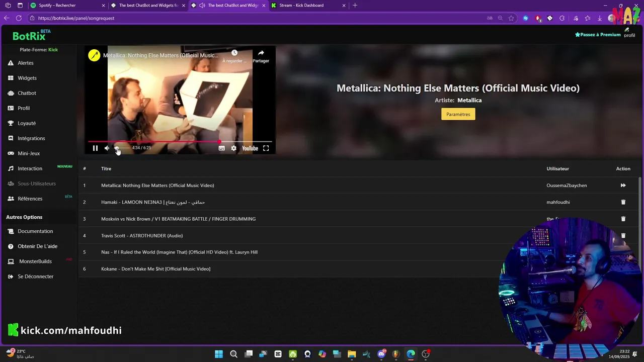Enter fullscreen on the video player

266,148
